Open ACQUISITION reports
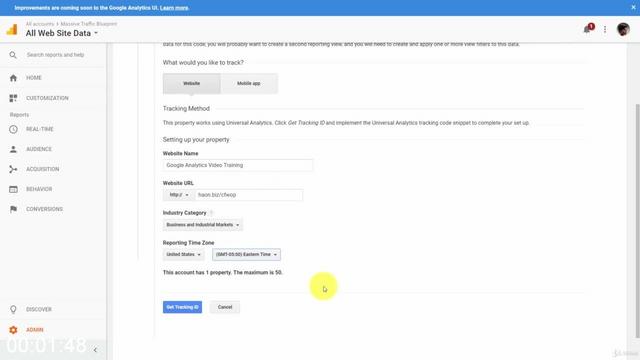The width and height of the screenshot is (640, 360). (42, 169)
